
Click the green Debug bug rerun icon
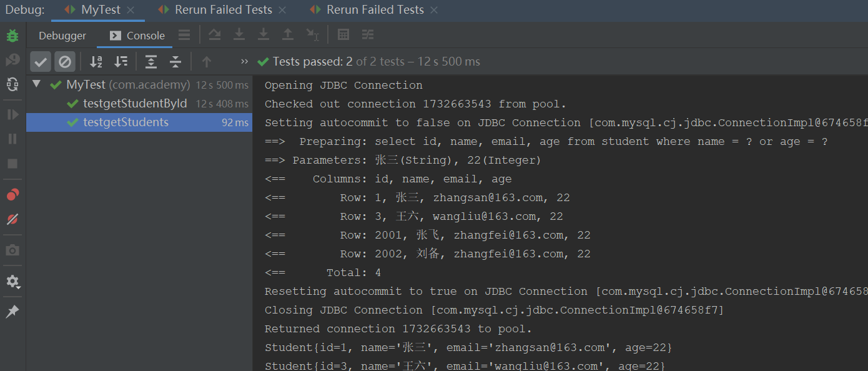[x=12, y=36]
